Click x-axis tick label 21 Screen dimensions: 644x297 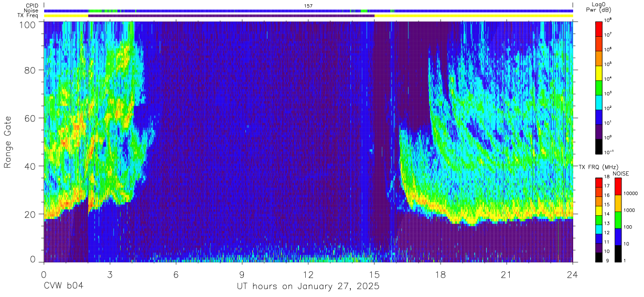[507, 274]
